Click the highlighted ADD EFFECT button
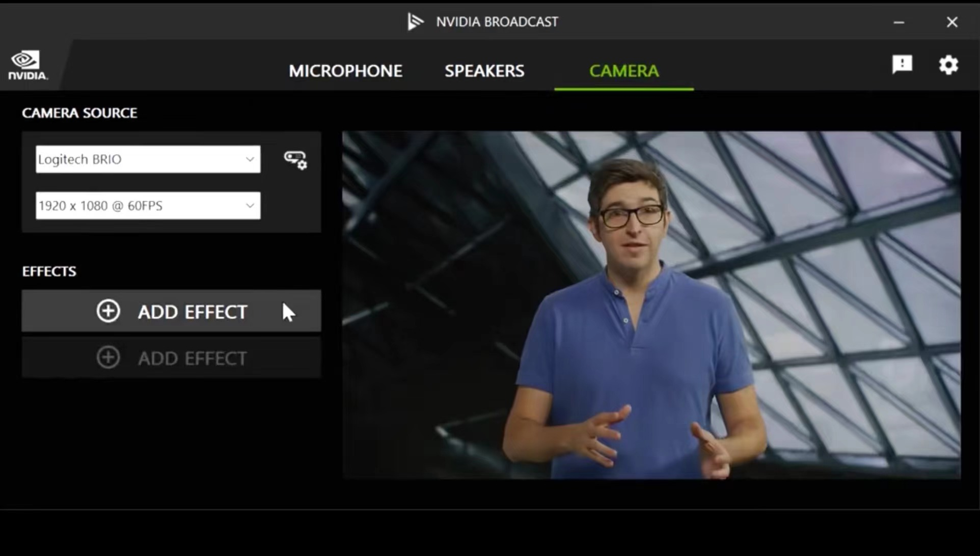Image resolution: width=980 pixels, height=556 pixels. [171, 311]
